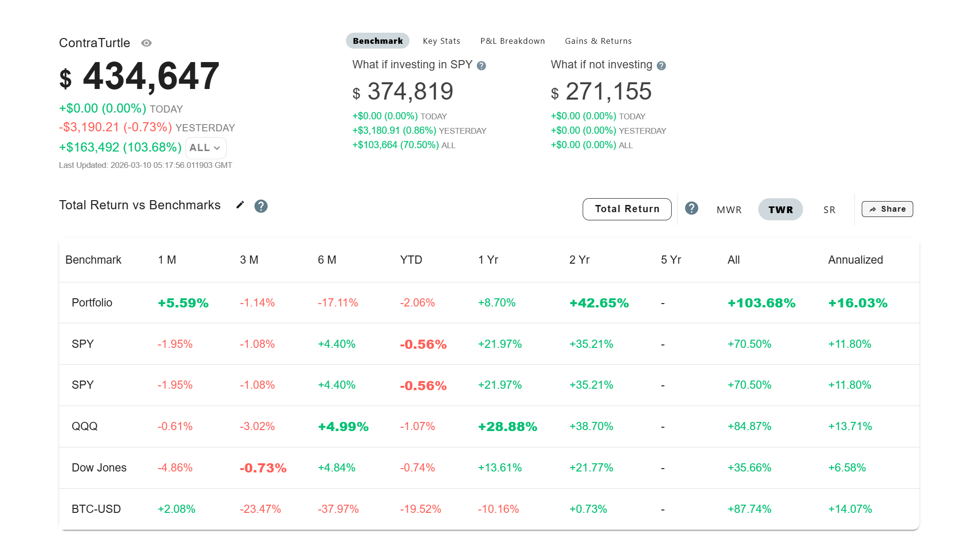
Task: Expand the ALL time range dropdown
Action: point(205,148)
